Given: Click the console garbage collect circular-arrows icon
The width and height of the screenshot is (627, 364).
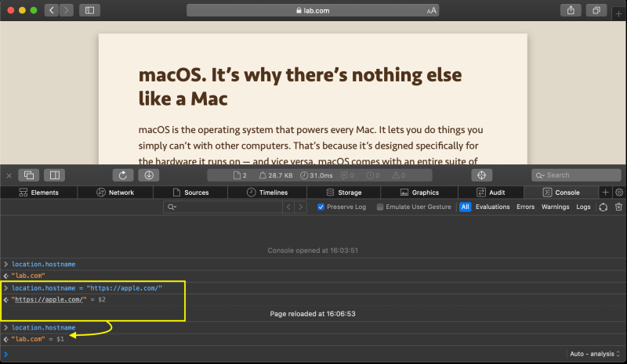Looking at the screenshot, I should (603, 207).
